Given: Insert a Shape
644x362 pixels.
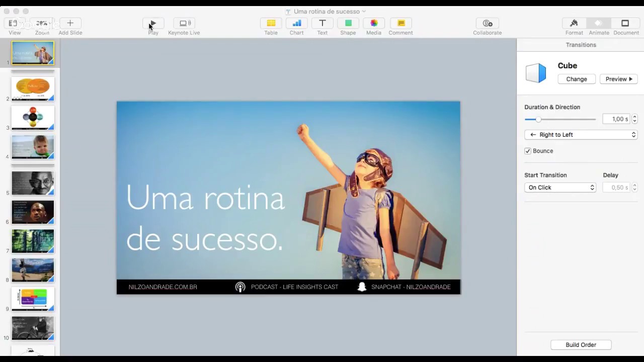Looking at the screenshot, I should pos(348,23).
